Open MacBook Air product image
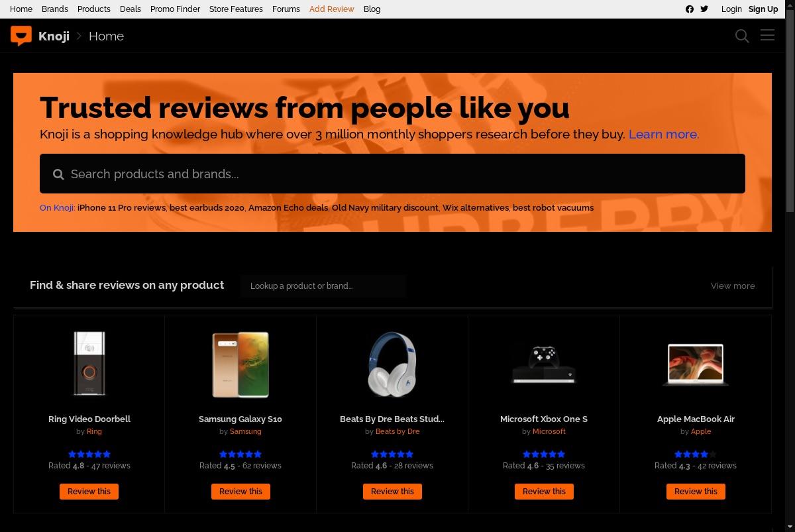The width and height of the screenshot is (795, 532). 696,364
